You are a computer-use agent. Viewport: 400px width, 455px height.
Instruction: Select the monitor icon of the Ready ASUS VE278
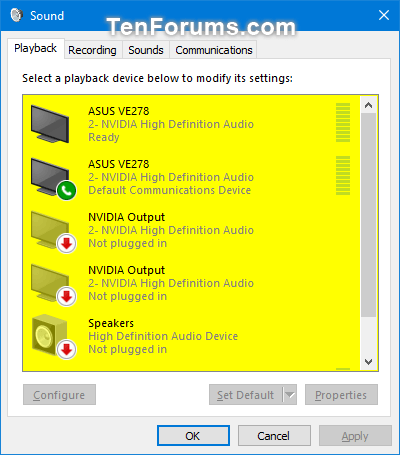[50, 124]
